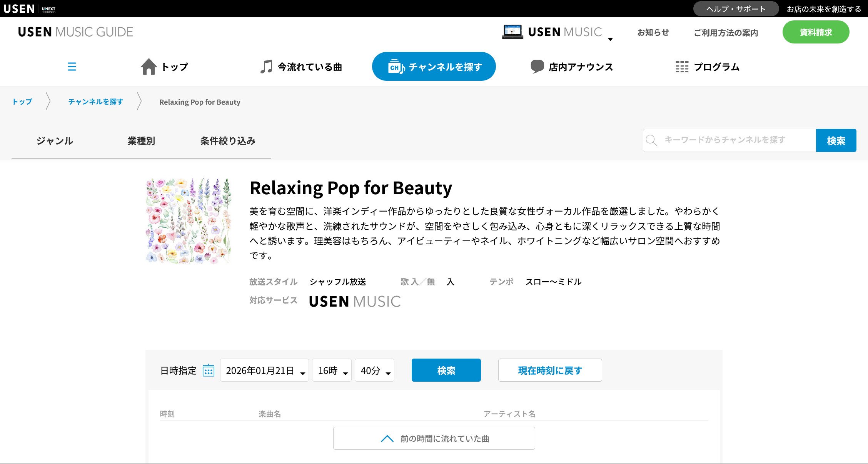
Task: Click the CH channel search icon
Action: [x=396, y=67]
